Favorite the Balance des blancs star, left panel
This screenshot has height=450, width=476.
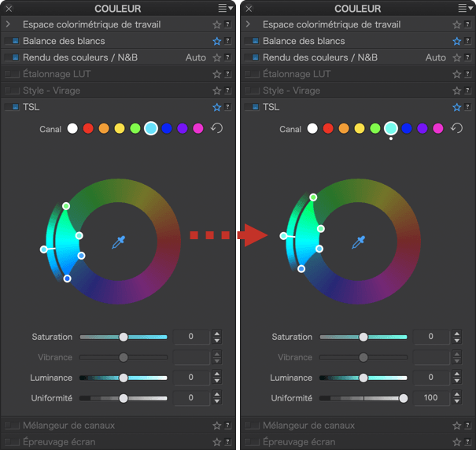(216, 41)
